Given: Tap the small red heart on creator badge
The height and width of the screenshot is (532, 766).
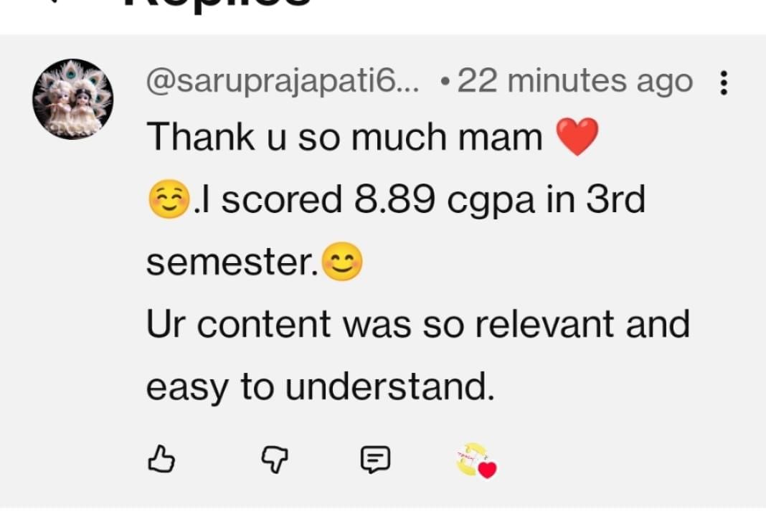Looking at the screenshot, I should (488, 470).
